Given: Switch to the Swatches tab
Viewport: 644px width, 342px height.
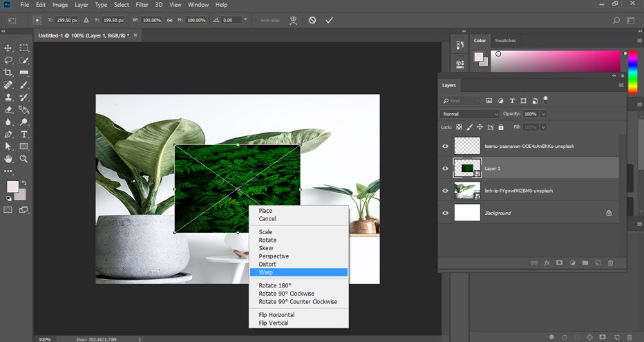Looking at the screenshot, I should pyautogui.click(x=505, y=41).
